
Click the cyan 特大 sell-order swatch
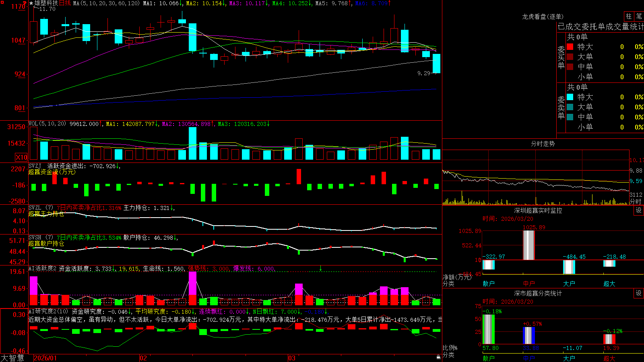pyautogui.click(x=570, y=97)
